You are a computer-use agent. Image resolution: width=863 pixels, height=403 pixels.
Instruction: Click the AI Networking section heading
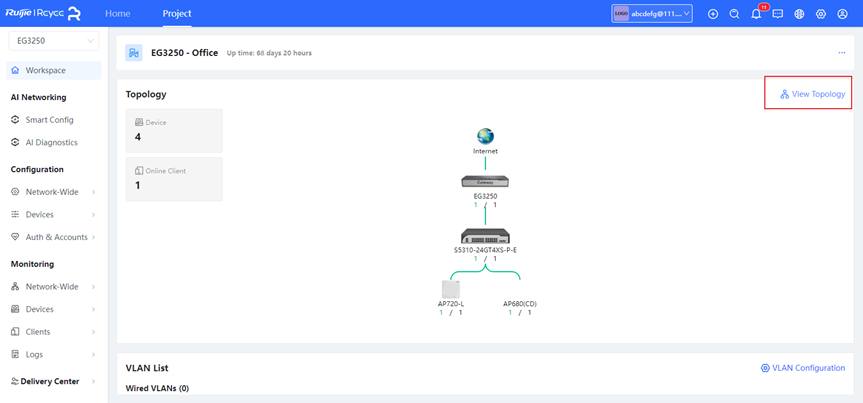click(x=39, y=97)
